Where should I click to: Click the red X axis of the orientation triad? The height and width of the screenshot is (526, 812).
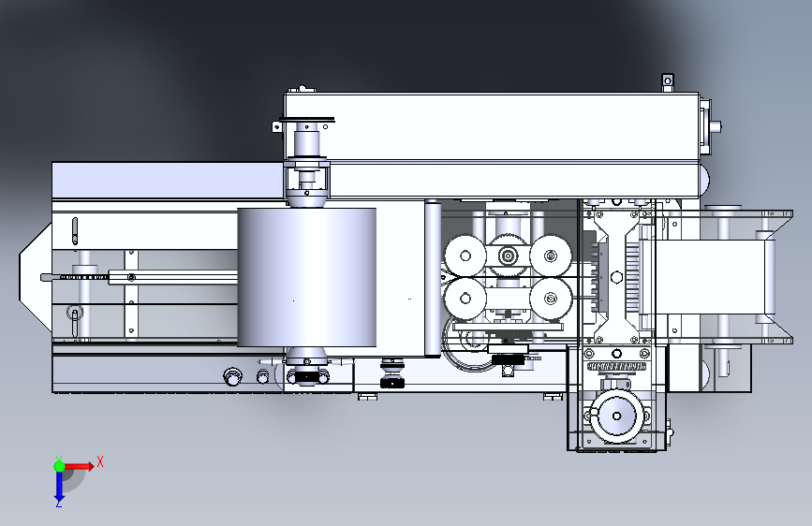tap(79, 466)
